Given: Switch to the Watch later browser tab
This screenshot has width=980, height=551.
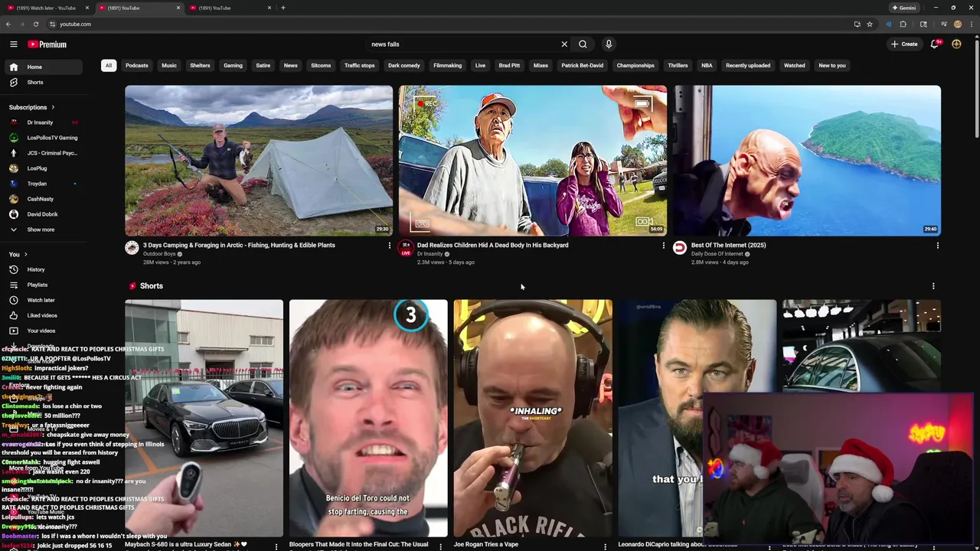Looking at the screenshot, I should pos(46,8).
